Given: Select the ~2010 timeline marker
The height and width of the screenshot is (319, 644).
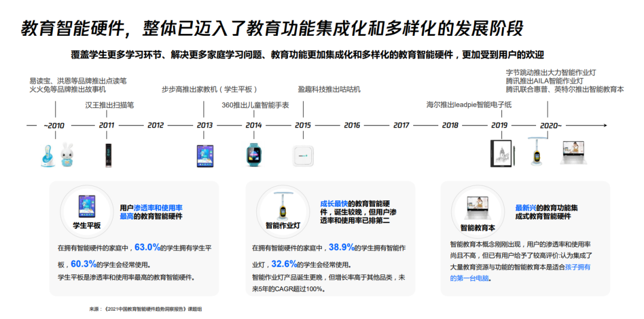Looking at the screenshot, I should tap(54, 125).
